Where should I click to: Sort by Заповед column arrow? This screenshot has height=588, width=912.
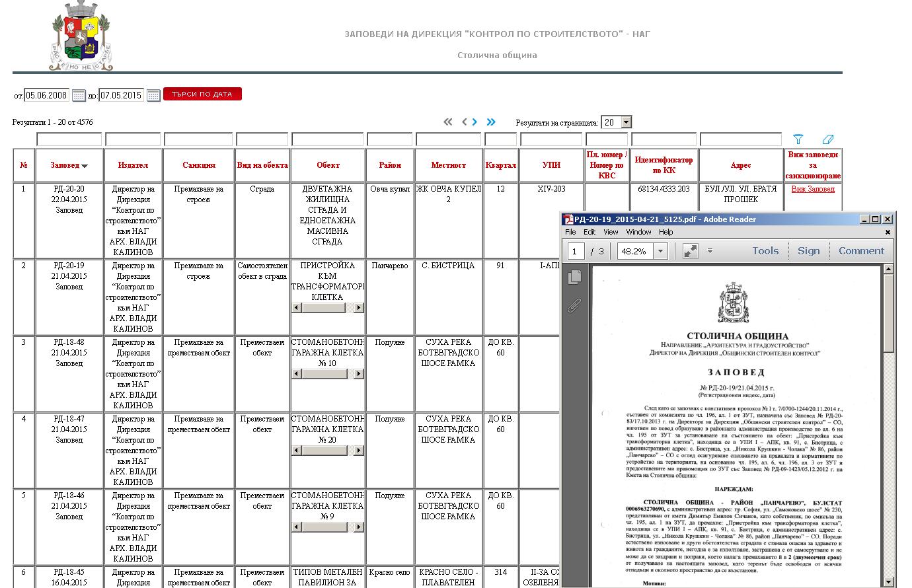click(x=84, y=166)
